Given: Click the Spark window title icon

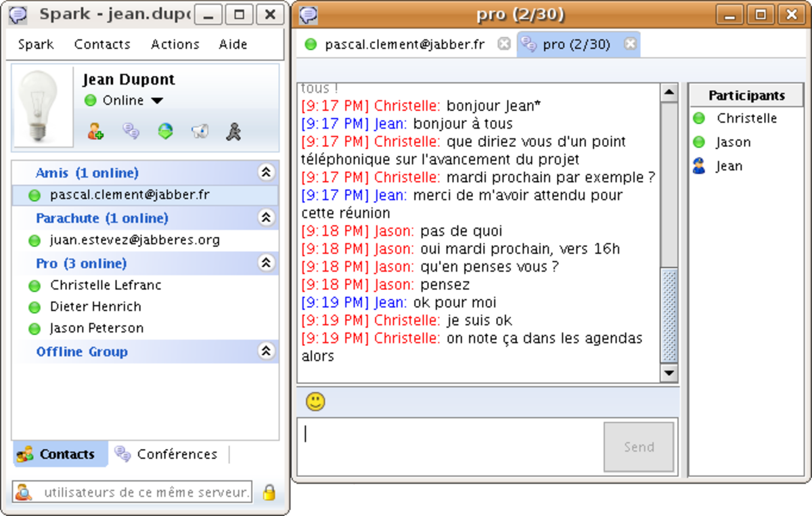Looking at the screenshot, I should tap(18, 14).
